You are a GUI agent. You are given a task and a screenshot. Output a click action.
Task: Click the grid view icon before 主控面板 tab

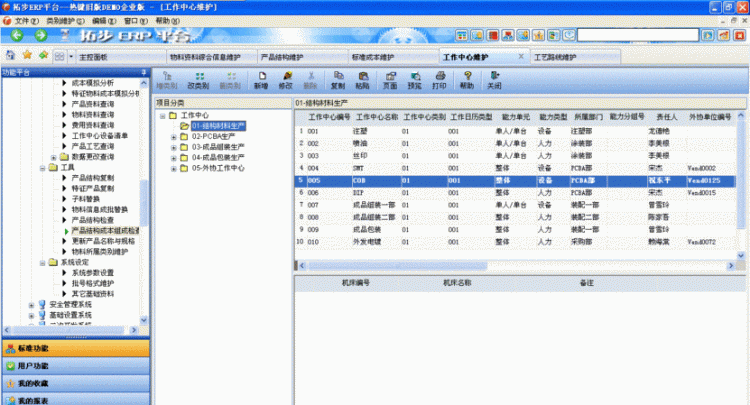(59, 56)
